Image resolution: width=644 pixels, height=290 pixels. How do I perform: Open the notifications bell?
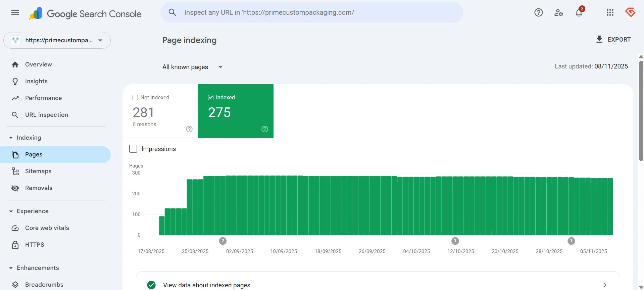click(579, 13)
